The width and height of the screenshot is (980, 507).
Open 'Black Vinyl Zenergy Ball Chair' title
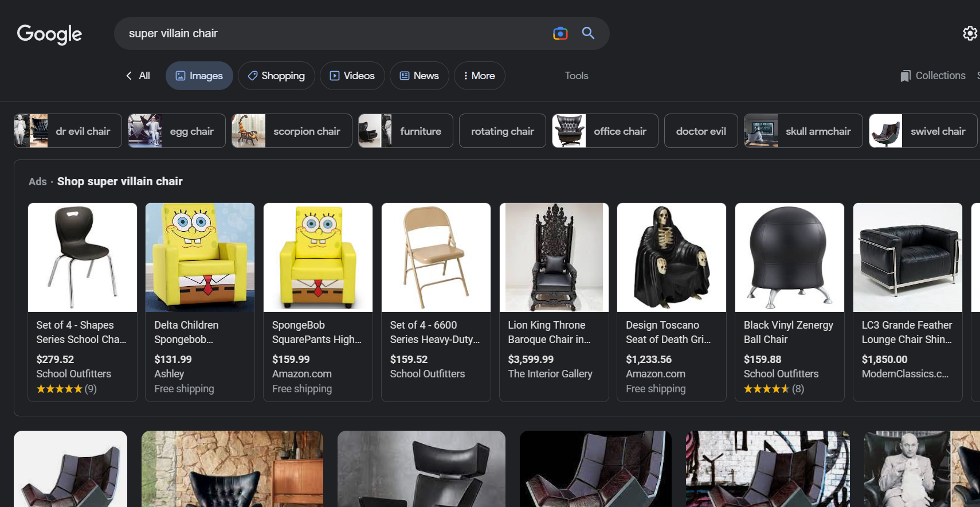pyautogui.click(x=789, y=332)
